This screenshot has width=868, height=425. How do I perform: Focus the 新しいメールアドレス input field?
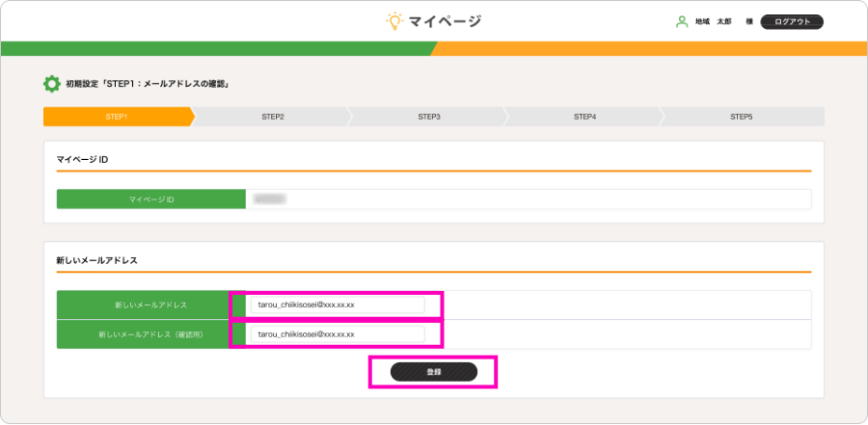click(x=337, y=305)
